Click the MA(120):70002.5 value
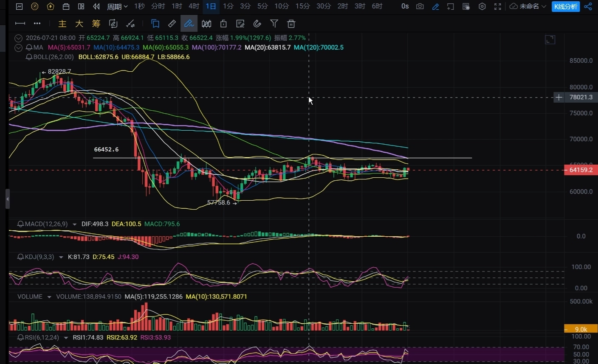The height and width of the screenshot is (364, 598). click(x=319, y=48)
